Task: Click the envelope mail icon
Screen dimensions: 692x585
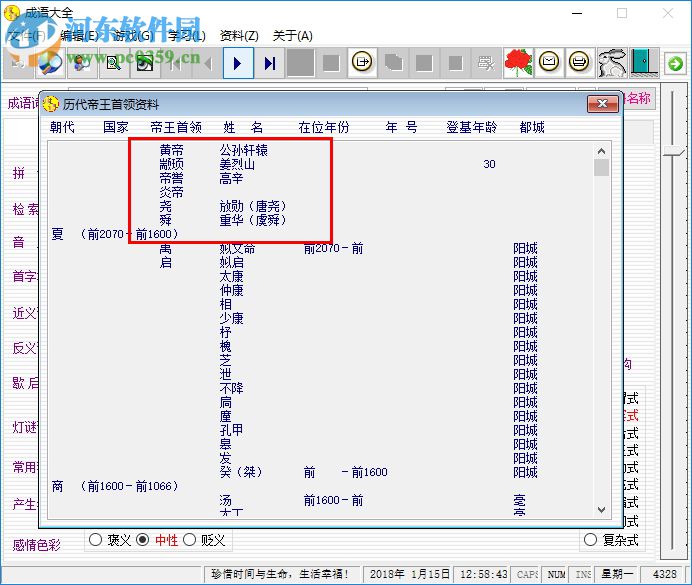Action: pyautogui.click(x=549, y=62)
